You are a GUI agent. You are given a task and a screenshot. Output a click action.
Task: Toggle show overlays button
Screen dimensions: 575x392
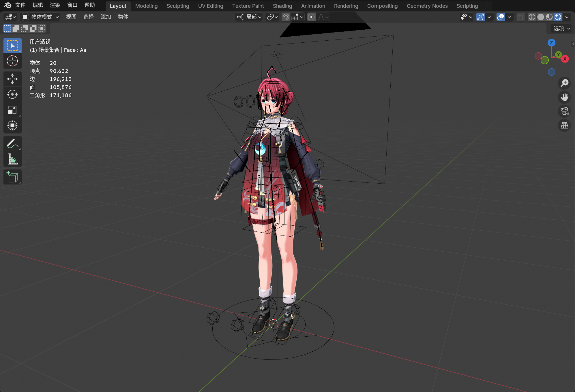point(501,17)
